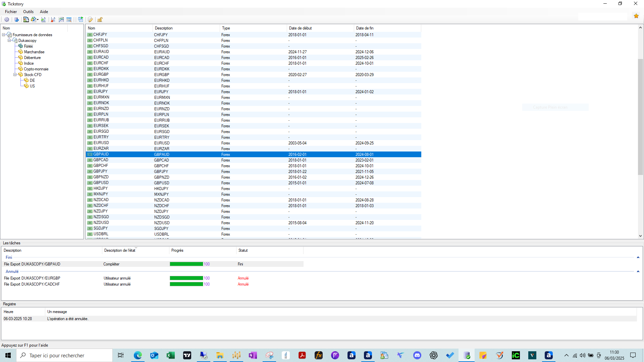Click the delete data red X icon
The image size is (644, 362).
[53, 20]
